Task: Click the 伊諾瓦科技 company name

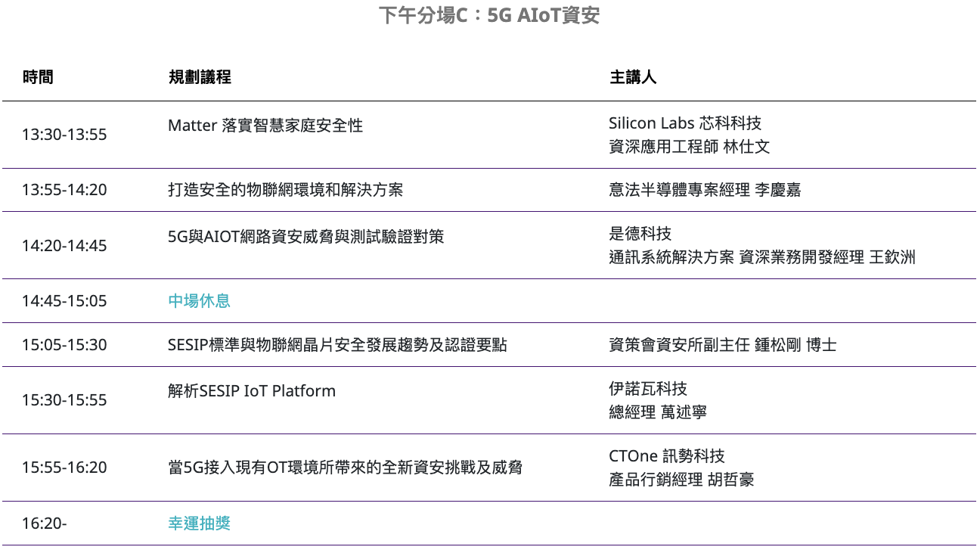Action: [647, 389]
